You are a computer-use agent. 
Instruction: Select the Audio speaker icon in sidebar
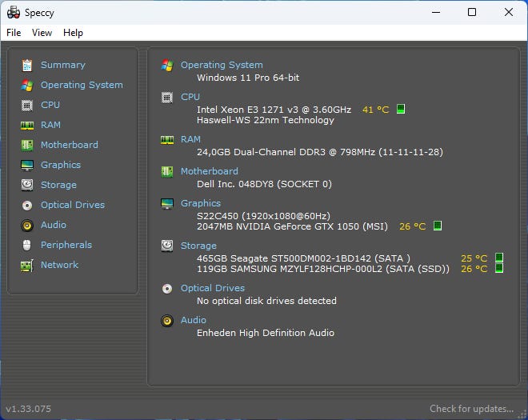pos(27,225)
